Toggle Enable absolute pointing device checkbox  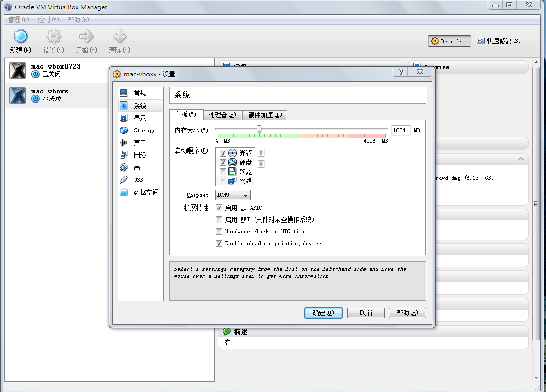point(219,243)
